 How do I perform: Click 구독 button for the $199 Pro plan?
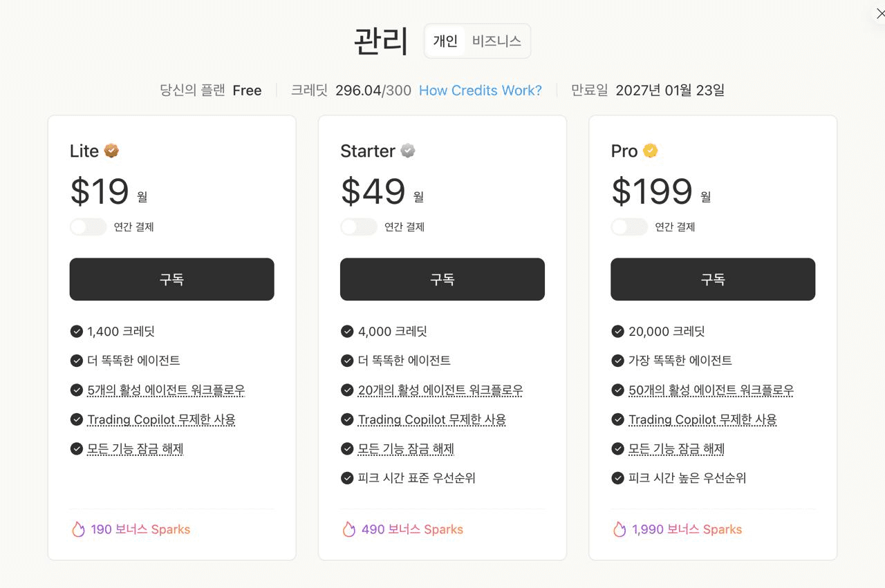713,279
